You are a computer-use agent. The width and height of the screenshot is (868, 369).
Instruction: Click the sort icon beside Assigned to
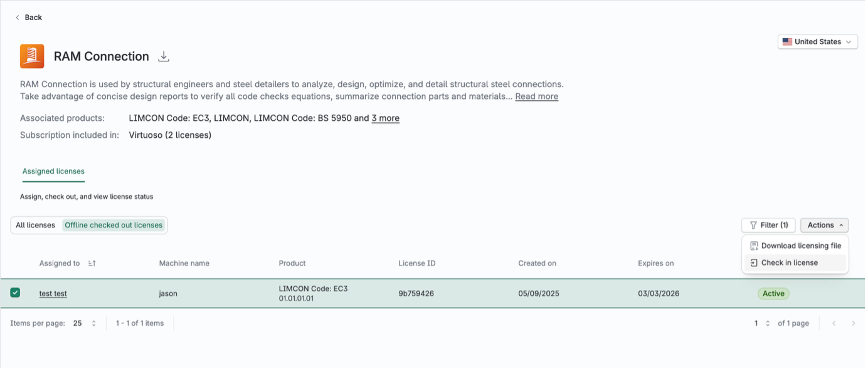(x=92, y=264)
